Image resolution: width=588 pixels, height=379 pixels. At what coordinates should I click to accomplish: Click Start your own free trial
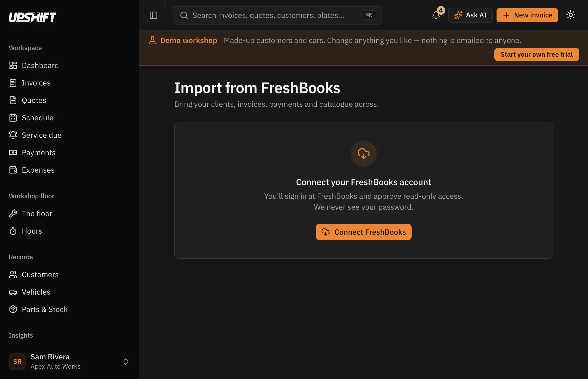537,54
